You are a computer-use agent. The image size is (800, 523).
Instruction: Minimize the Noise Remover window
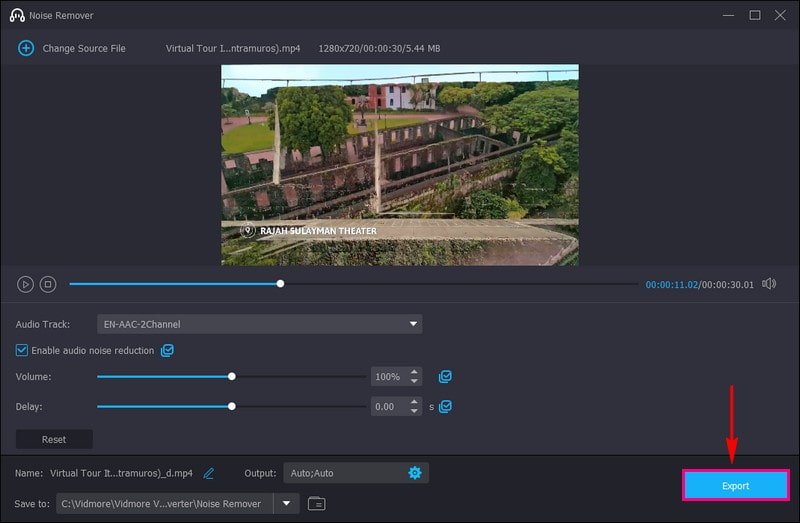point(728,15)
